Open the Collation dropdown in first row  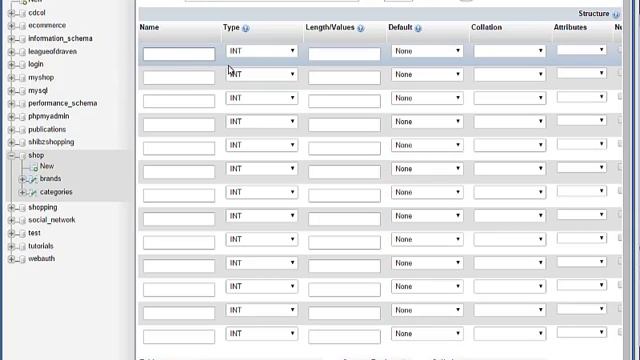510,51
